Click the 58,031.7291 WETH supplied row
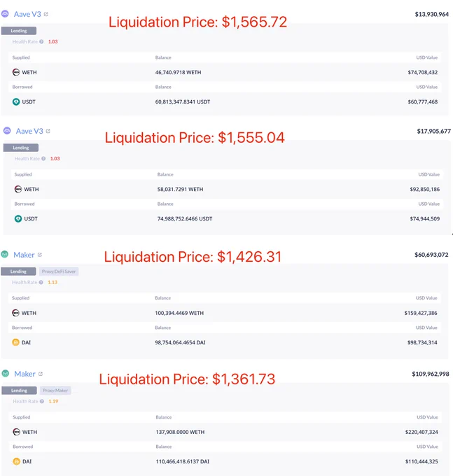453x476 pixels. point(227,189)
